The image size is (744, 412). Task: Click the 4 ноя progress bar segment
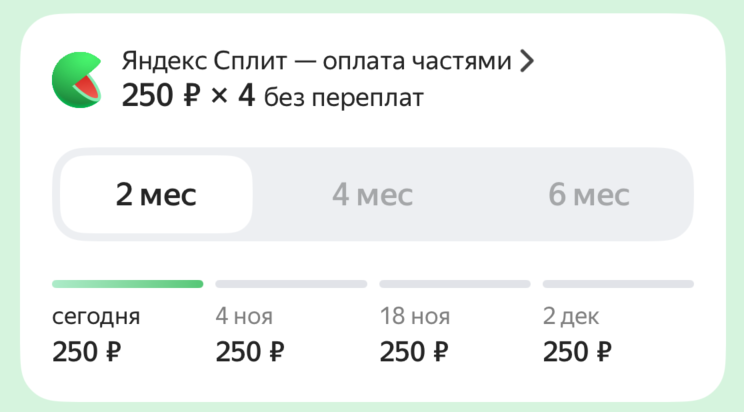291,284
